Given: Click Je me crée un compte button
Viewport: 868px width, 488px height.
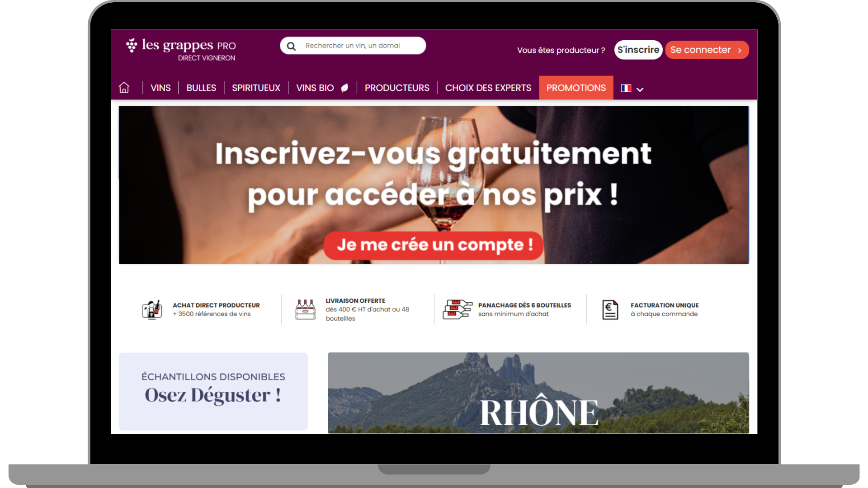Looking at the screenshot, I should (434, 245).
